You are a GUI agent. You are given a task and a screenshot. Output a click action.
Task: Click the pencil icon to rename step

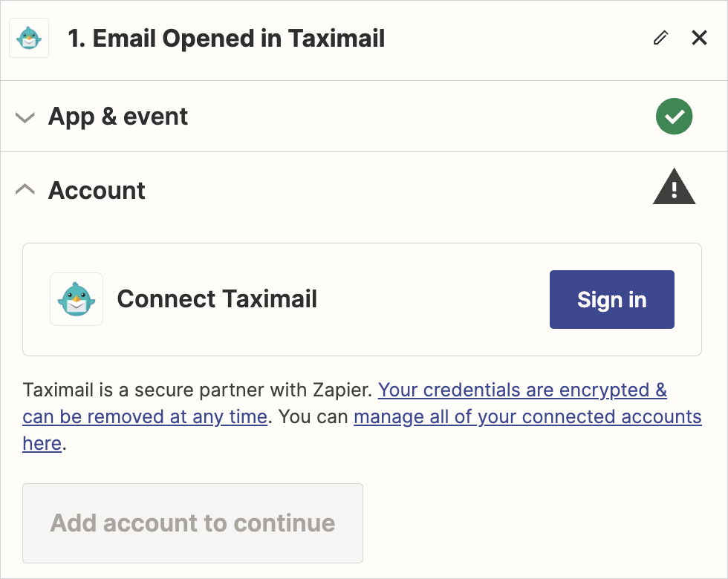pyautogui.click(x=660, y=38)
